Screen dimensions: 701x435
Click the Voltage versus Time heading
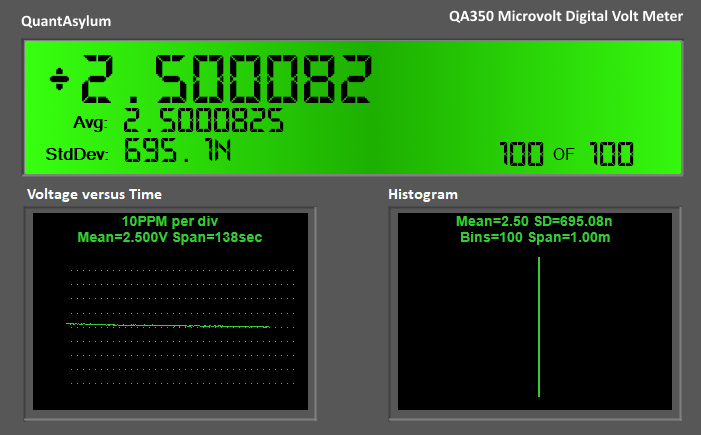94,194
